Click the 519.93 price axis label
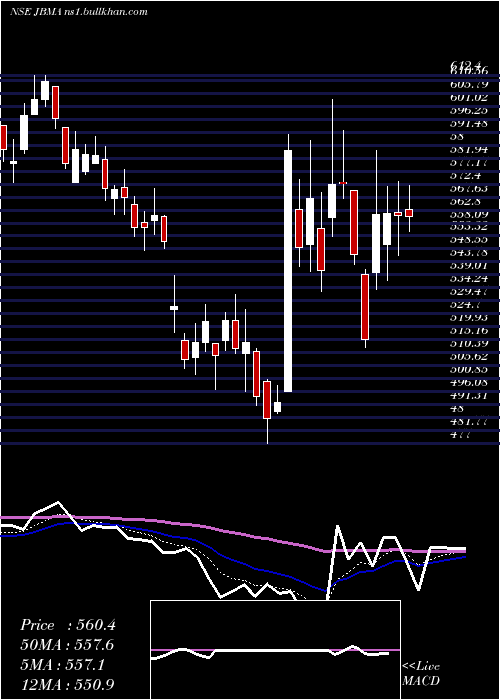This screenshot has height=700, width=500. pos(469,317)
